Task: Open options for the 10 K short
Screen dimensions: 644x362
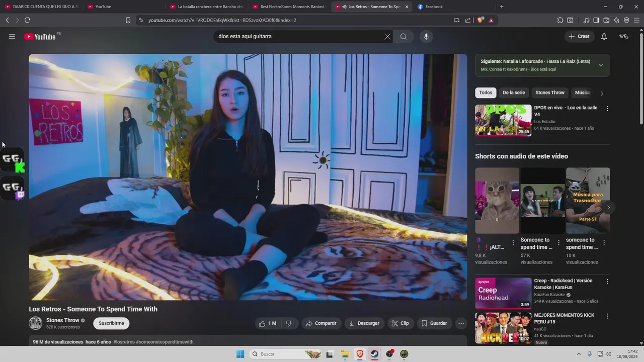Action: pos(604,242)
